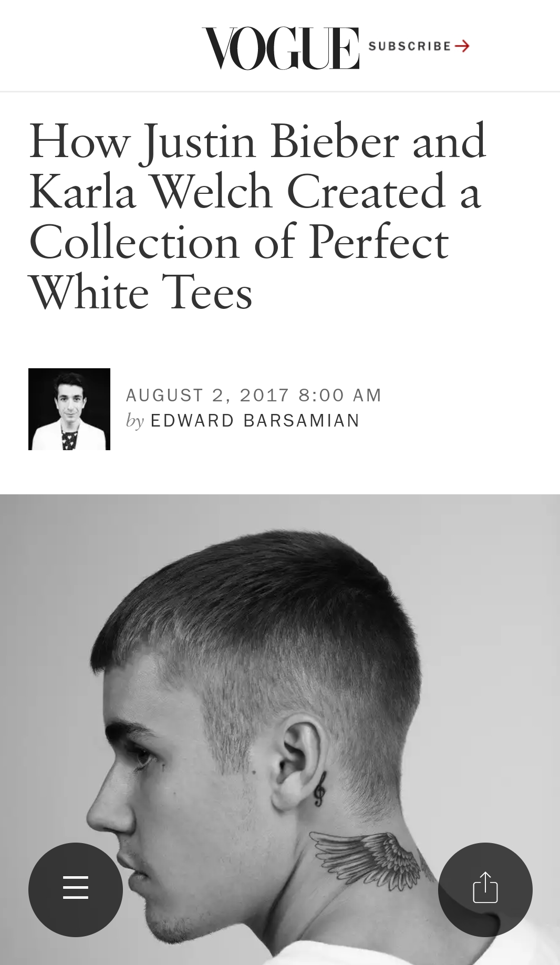
Task: Click the red arrow beside Subscribe
Action: point(462,46)
